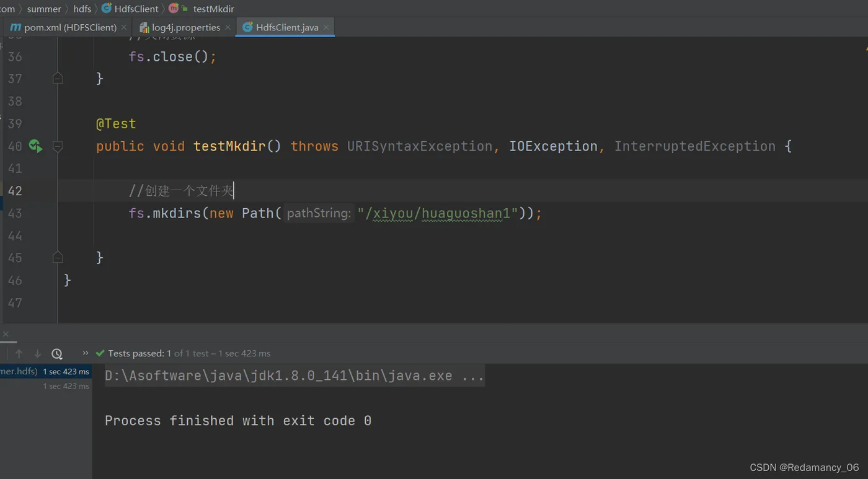Screen dimensions: 868x479
Task: Click fs.mkdirs call on line 43
Action: click(165, 213)
